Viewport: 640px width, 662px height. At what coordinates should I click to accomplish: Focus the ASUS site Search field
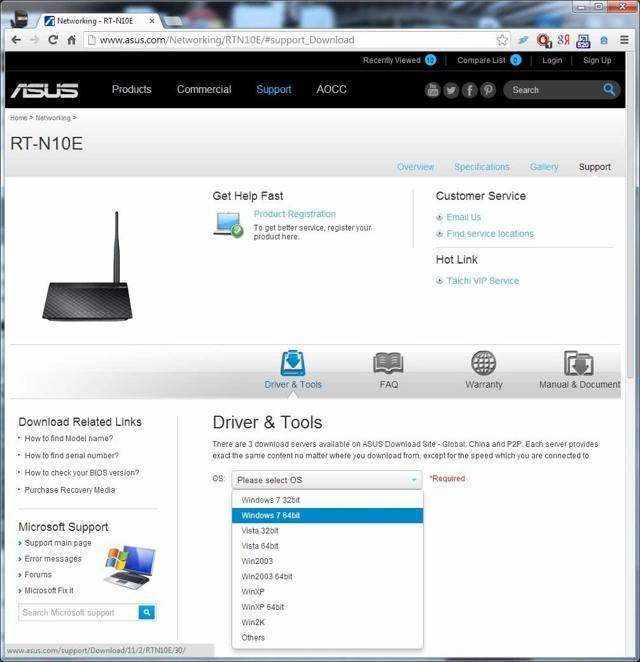coord(554,90)
